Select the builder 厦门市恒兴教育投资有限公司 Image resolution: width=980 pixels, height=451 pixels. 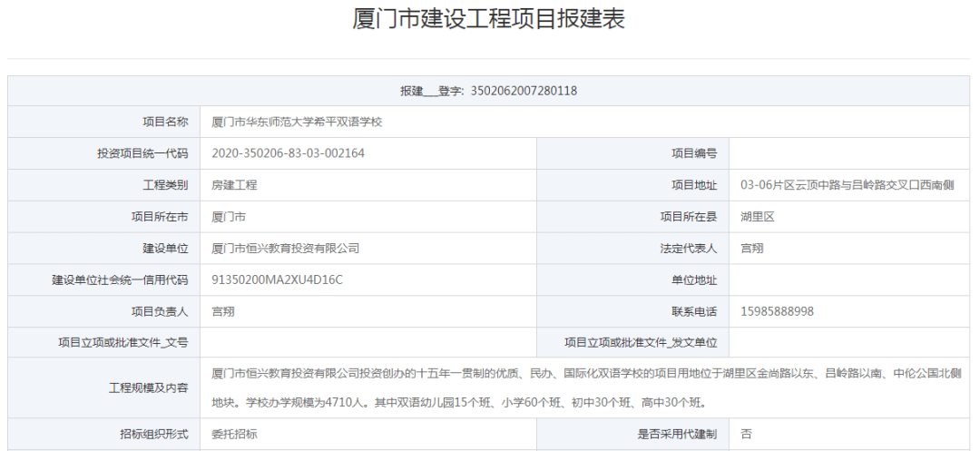tap(285, 248)
